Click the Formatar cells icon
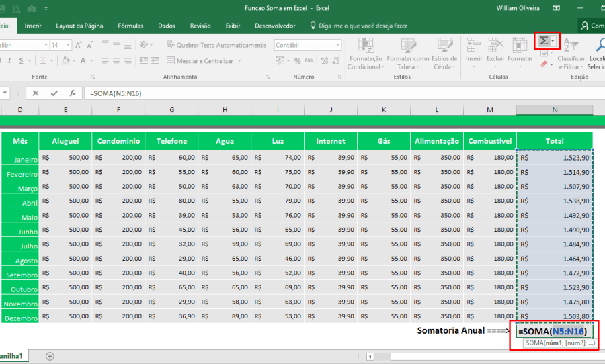This screenshot has width=605, height=364. pos(520,45)
